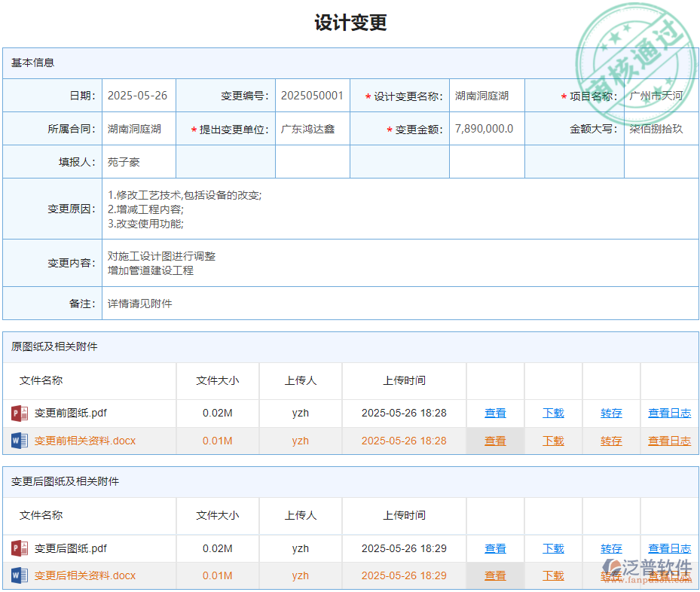Click 下载 for 变更后图纸.pdf
Screen dimensions: 700x592
tap(553, 548)
